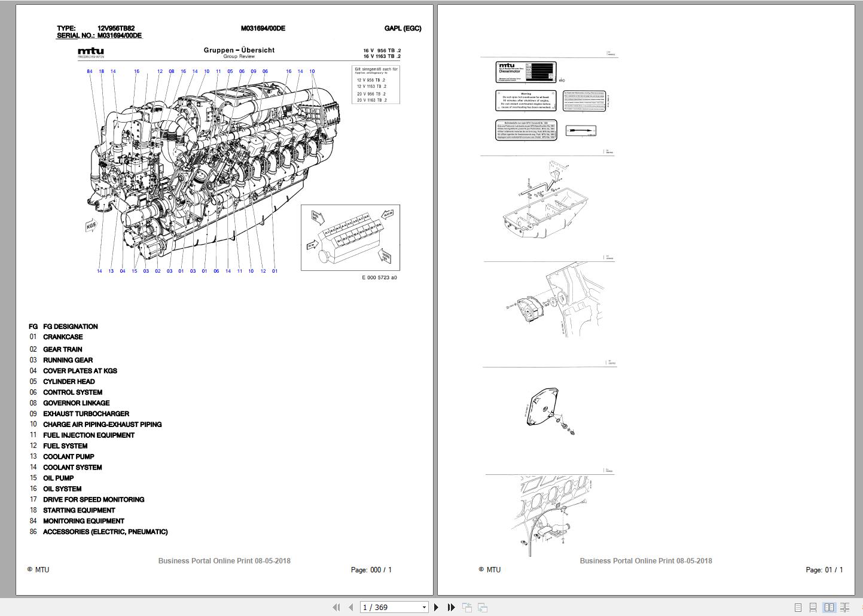Viewport: 863px width, 616px height.
Task: Click 'DRIVE FOR SPEED MONITORING' entry
Action: click(x=94, y=500)
